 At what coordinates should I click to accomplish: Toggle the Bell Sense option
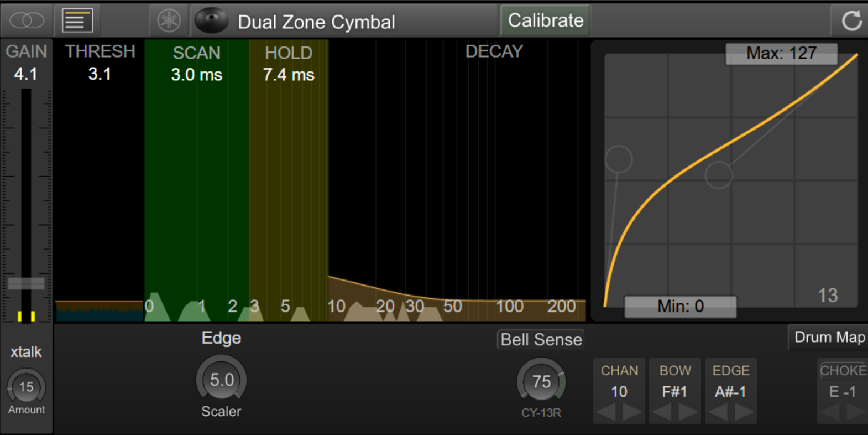pyautogui.click(x=541, y=339)
